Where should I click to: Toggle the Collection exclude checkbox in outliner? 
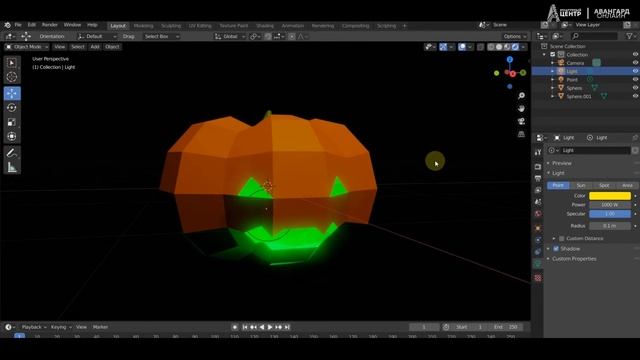[553, 54]
